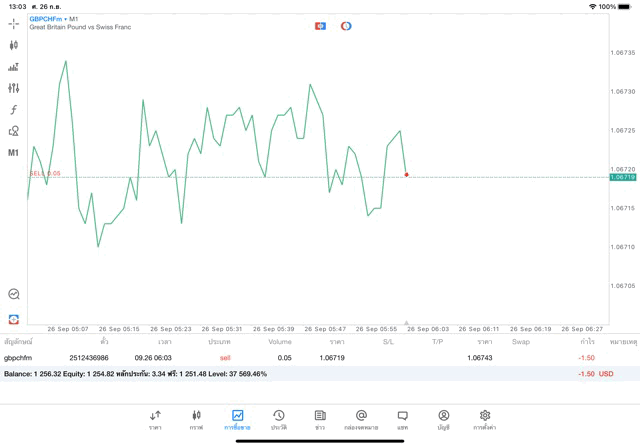Tap the red-blue square icon atop chart

(320, 25)
